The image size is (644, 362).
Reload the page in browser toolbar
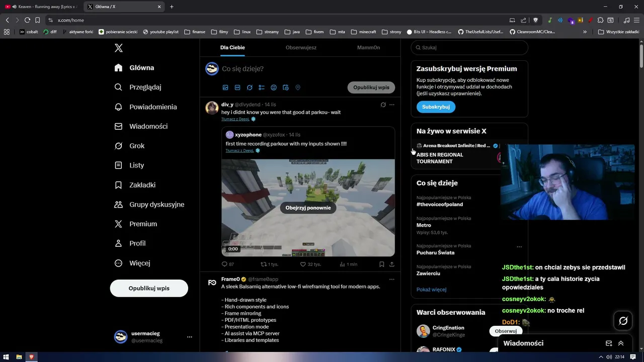[27, 20]
